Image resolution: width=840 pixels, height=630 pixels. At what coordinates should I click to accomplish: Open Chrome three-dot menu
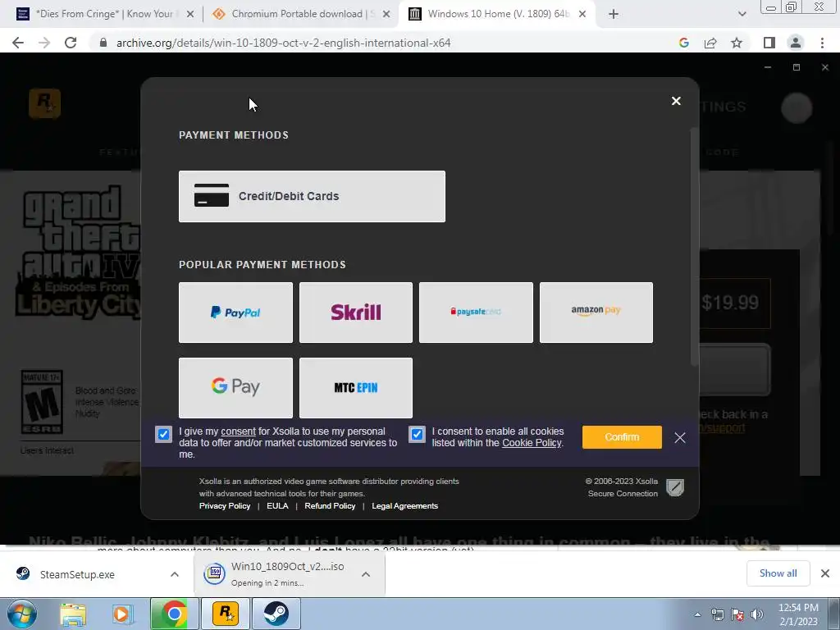coord(822,43)
